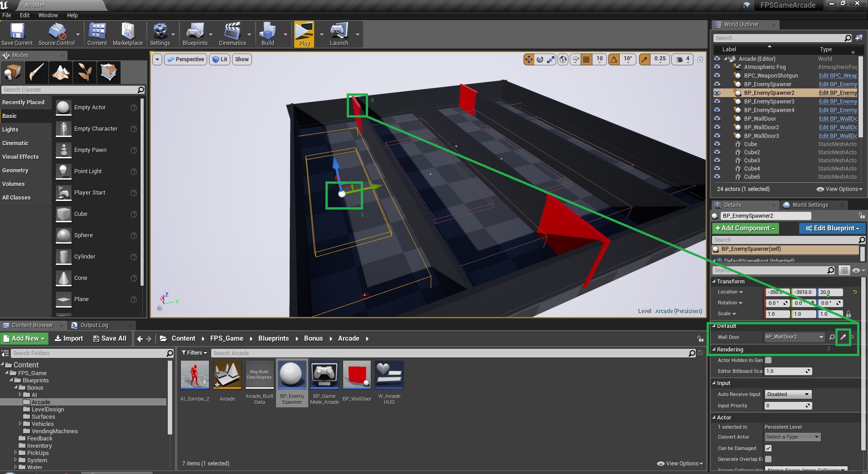The image size is (868, 474).
Task: Select the BP_WallDoor asset thumbnail
Action: pos(357,375)
